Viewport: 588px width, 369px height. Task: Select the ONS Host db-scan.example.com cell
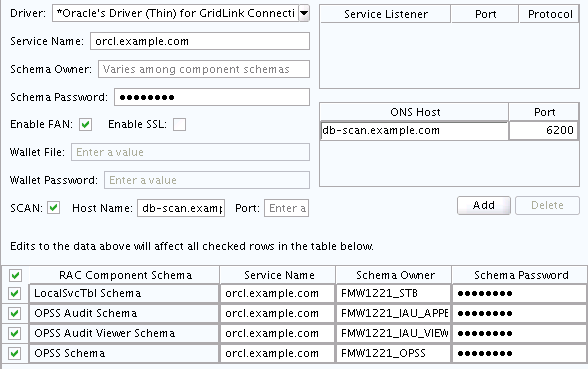pos(414,130)
